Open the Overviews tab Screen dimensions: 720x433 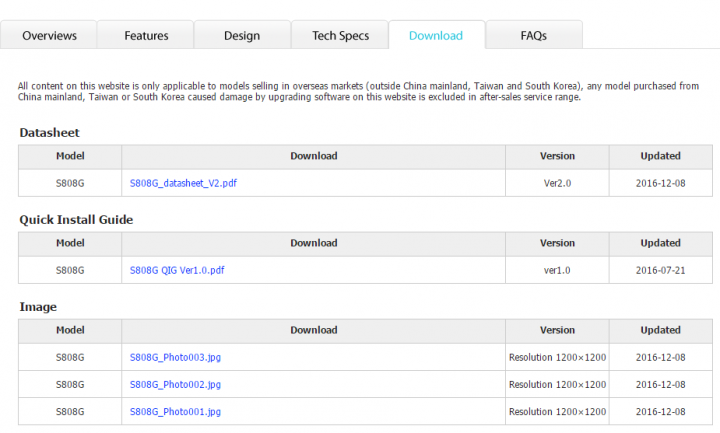(49, 35)
